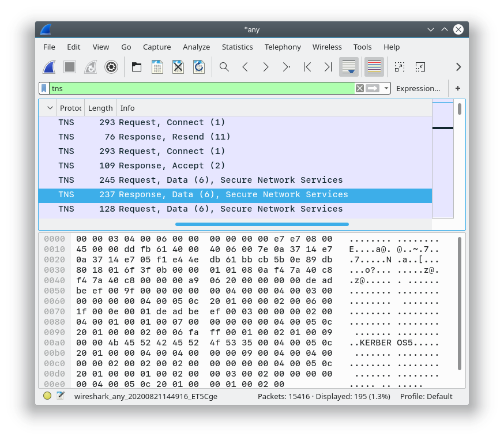
Task: Open the Statistics menu
Action: [x=237, y=47]
